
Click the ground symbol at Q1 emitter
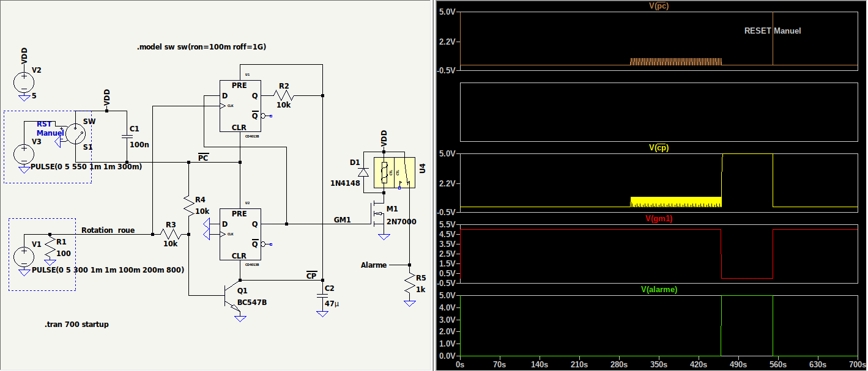pyautogui.click(x=240, y=318)
